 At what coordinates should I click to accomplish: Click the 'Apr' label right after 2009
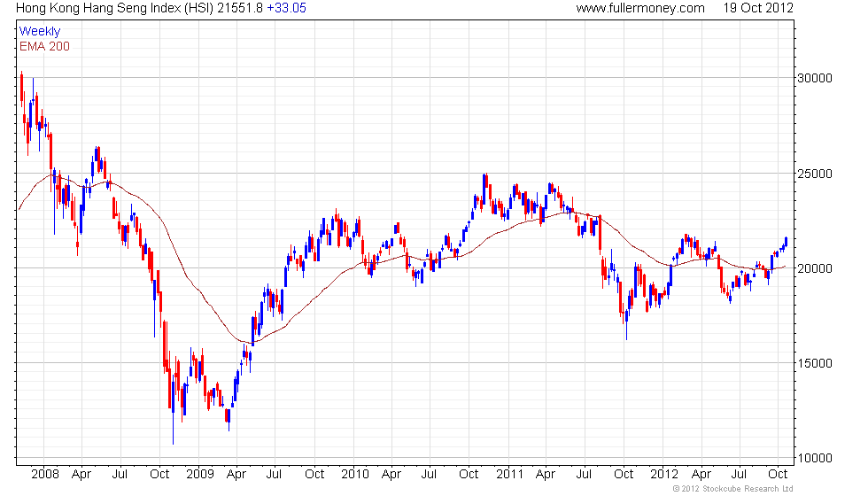pyautogui.click(x=236, y=475)
